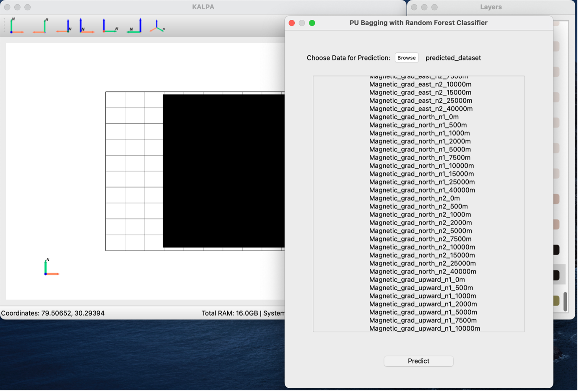
Task: Select Magnetic_grad_north_n1_0m in the list
Action: pyautogui.click(x=415, y=117)
